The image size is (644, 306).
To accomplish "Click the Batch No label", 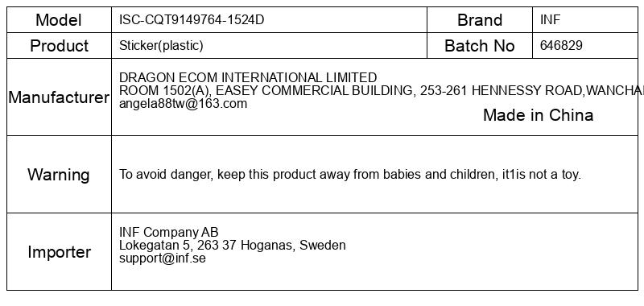I will [x=480, y=46].
